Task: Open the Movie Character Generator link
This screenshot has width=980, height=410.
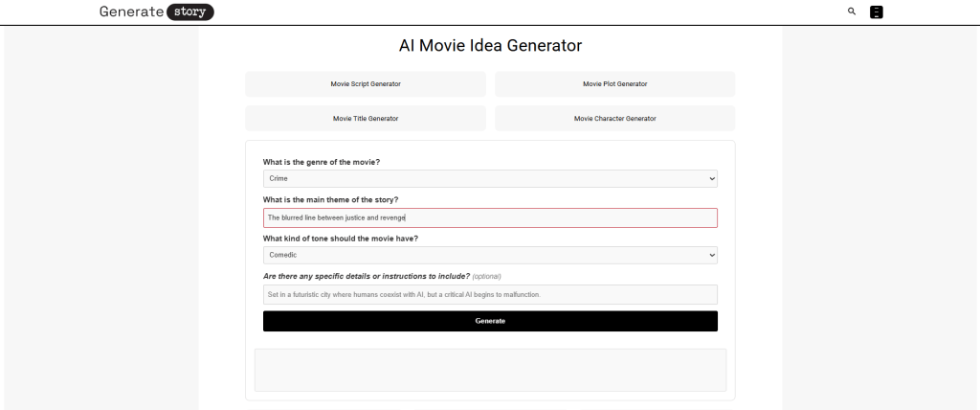Action: [x=614, y=119]
